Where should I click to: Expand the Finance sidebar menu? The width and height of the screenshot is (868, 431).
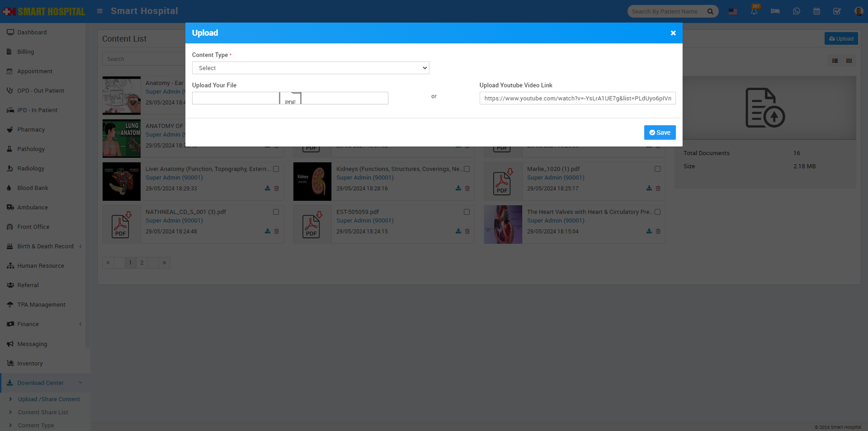[43, 324]
